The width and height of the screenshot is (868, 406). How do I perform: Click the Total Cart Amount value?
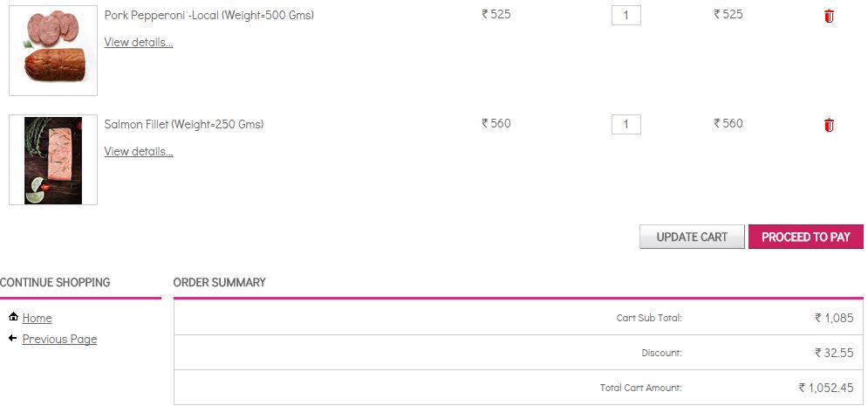(x=825, y=388)
